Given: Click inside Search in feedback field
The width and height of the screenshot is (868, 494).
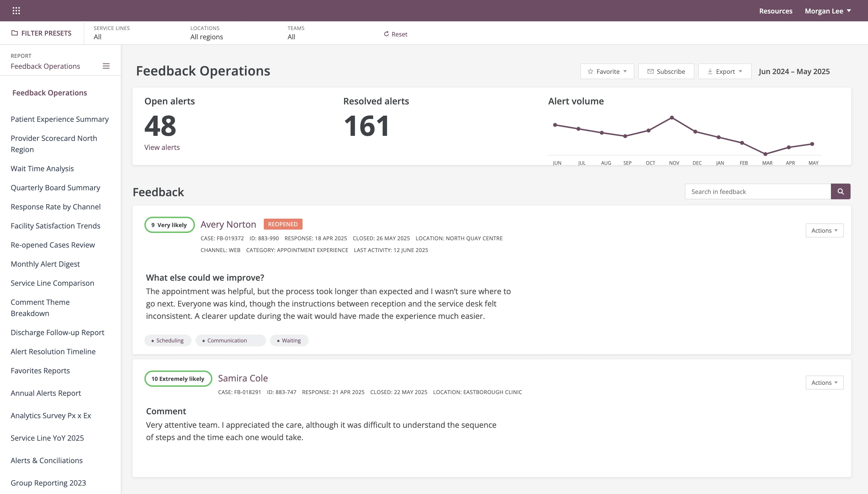Looking at the screenshot, I should point(758,192).
